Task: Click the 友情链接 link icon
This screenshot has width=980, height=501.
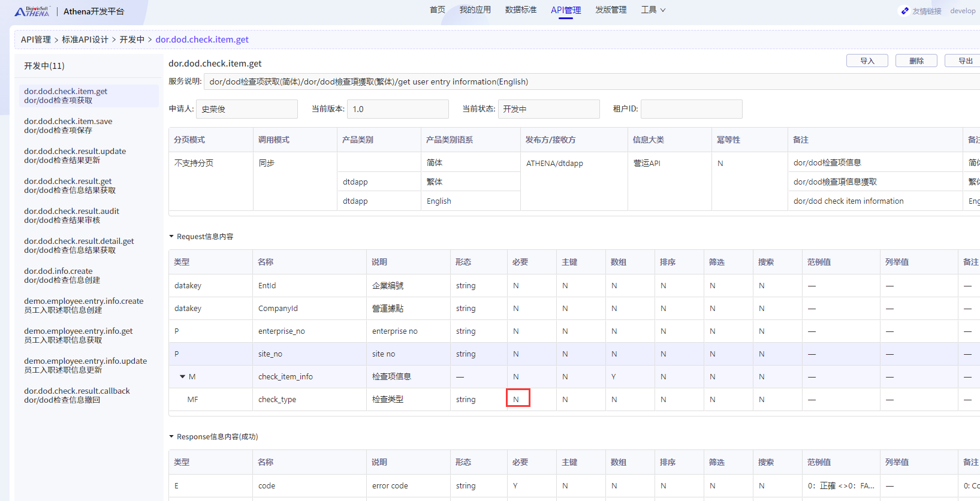Action: pyautogui.click(x=904, y=11)
